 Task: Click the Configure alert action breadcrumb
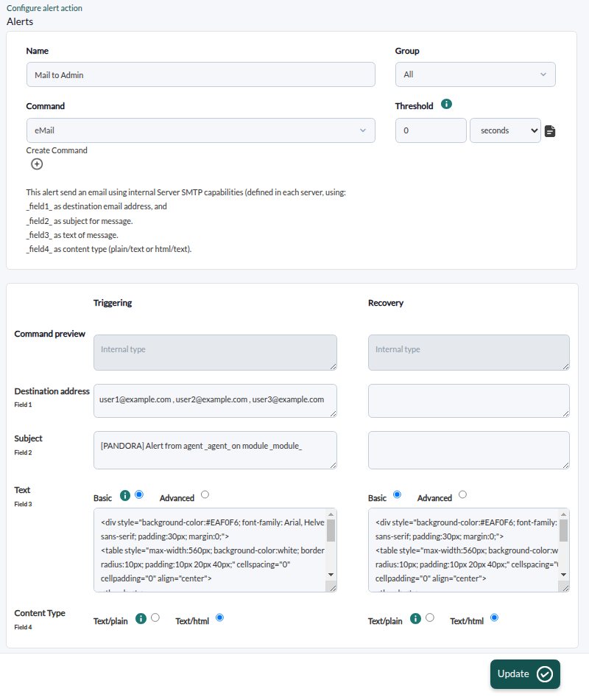(x=45, y=8)
